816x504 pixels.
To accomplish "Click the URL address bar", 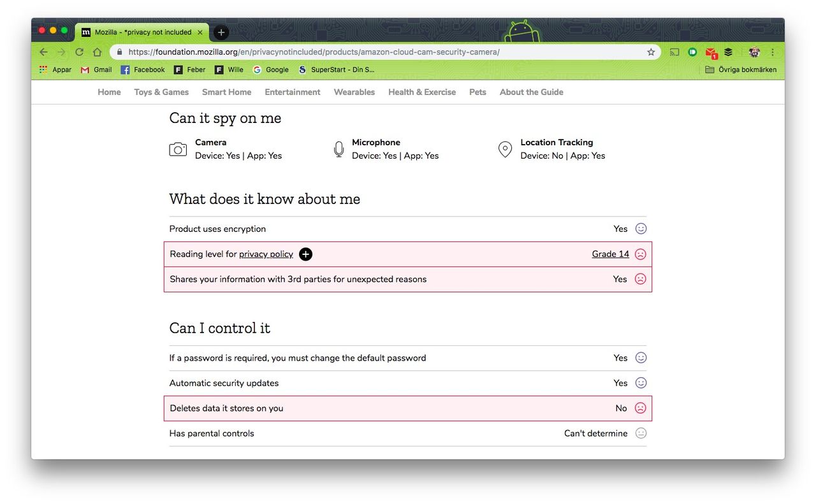I will [x=382, y=52].
